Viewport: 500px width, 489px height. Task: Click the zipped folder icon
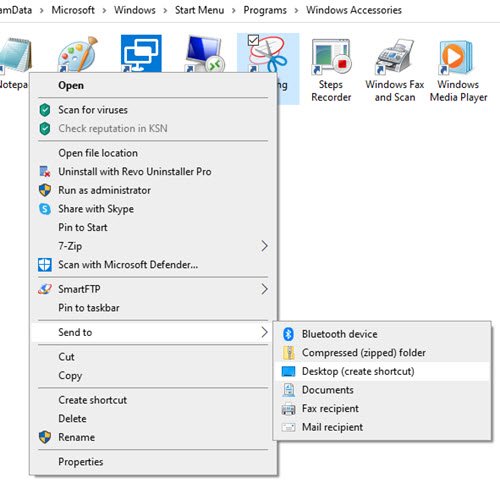pyautogui.click(x=288, y=353)
